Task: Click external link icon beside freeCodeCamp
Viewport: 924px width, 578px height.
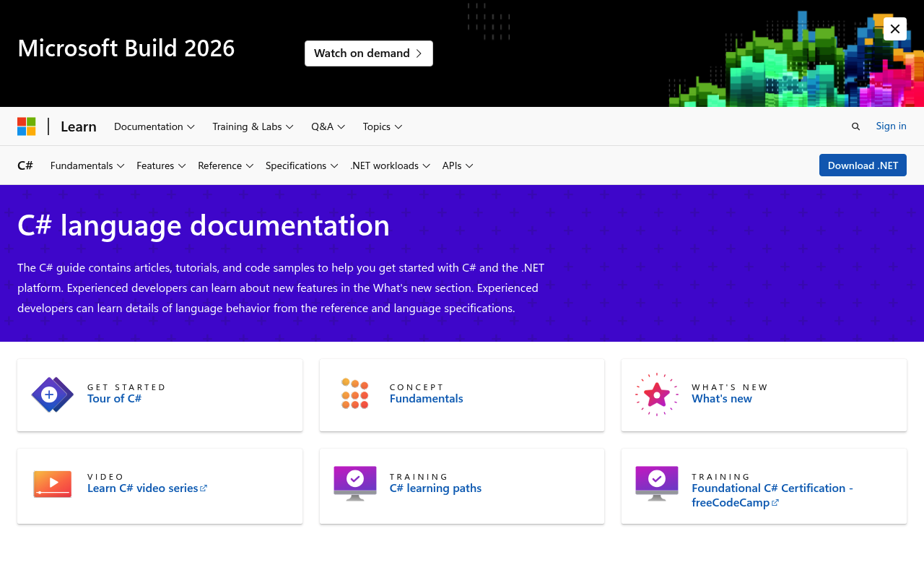Action: (775, 503)
